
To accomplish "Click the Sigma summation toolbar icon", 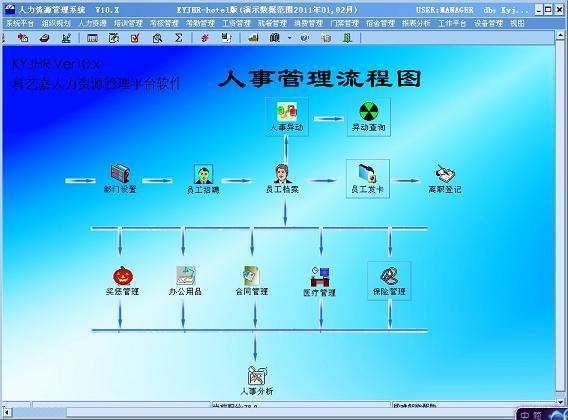I will click(179, 38).
